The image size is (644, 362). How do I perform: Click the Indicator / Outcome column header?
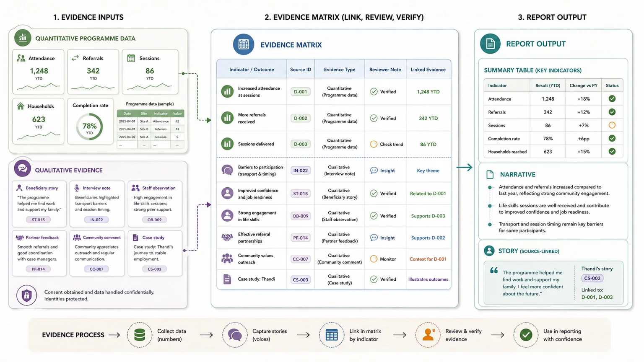252,70
